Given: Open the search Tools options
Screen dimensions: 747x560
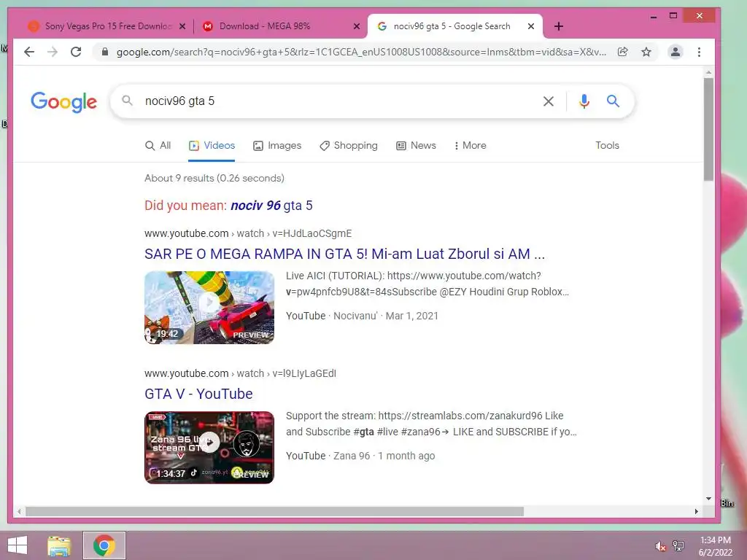Looking at the screenshot, I should [607, 145].
